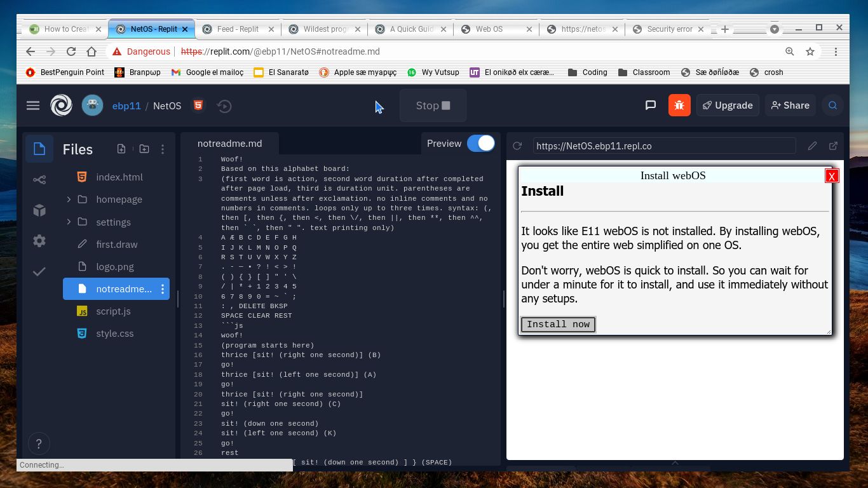The image size is (868, 488).
Task: Click the orange bug report icon
Action: tap(679, 105)
